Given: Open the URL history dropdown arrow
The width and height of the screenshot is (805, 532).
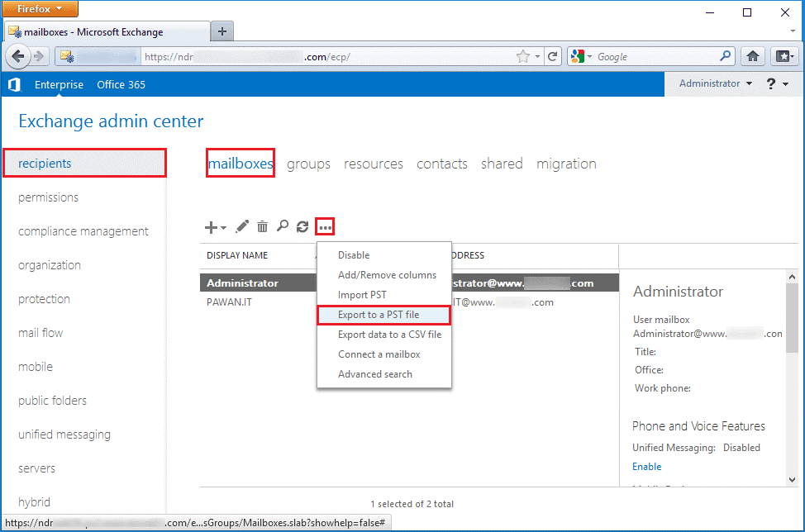Looking at the screenshot, I should tap(537, 56).
